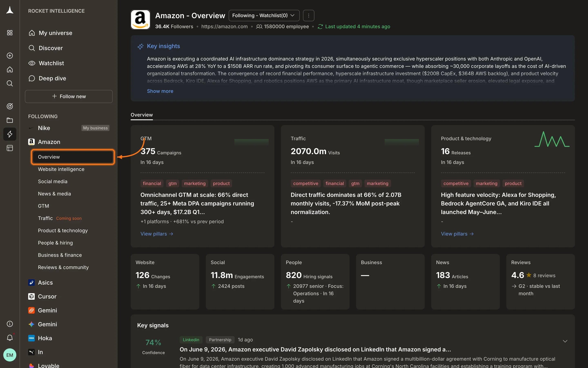Click the My business badge beside Nike
The height and width of the screenshot is (368, 588).
[95, 128]
